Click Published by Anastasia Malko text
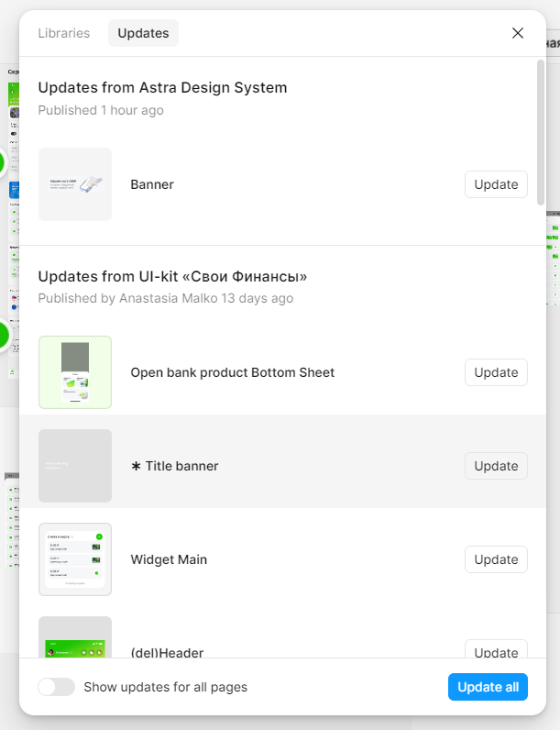The image size is (560, 730). tap(166, 298)
